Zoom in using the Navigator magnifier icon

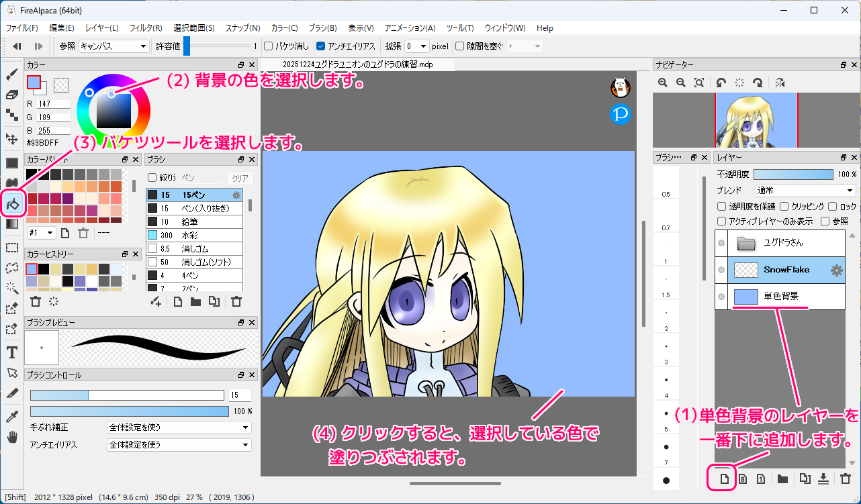coord(663,83)
